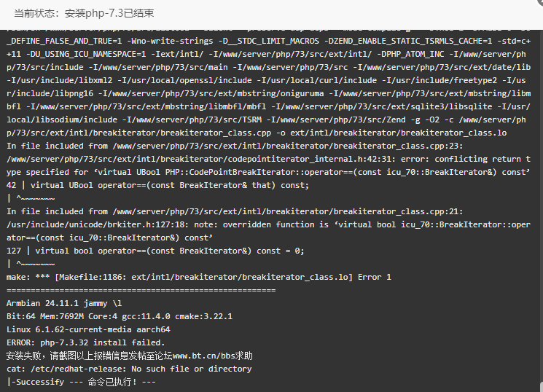This screenshot has height=392, width=543.
Task: Click the first 'In file included from' line
Action: coord(235,146)
